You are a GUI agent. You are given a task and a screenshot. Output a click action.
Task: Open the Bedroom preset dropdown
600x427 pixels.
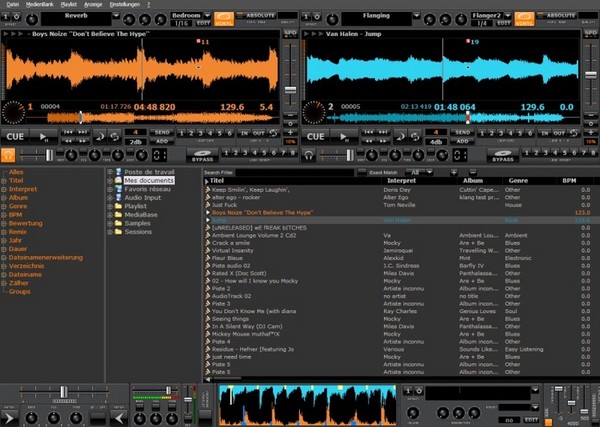207,16
